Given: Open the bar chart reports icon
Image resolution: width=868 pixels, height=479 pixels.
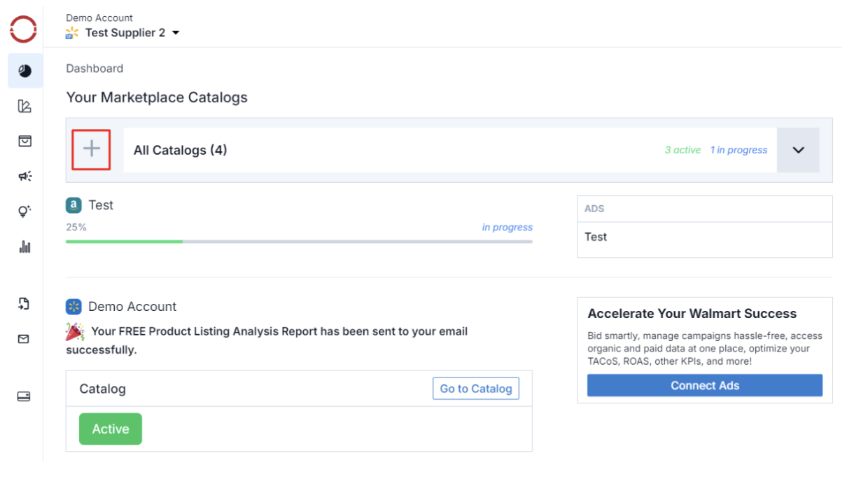Looking at the screenshot, I should point(24,247).
